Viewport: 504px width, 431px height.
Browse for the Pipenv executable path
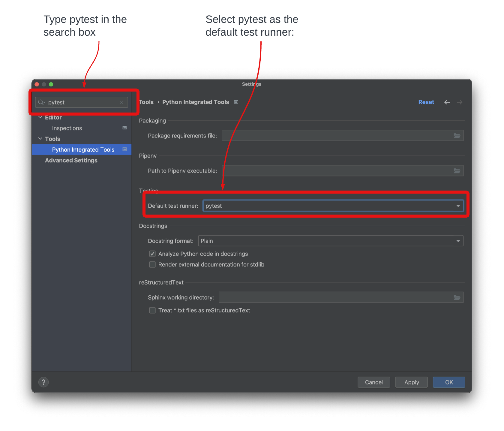coord(457,170)
